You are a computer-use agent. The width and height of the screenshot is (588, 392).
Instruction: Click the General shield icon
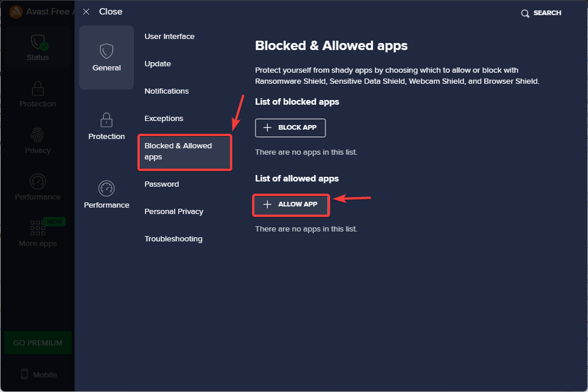click(107, 51)
